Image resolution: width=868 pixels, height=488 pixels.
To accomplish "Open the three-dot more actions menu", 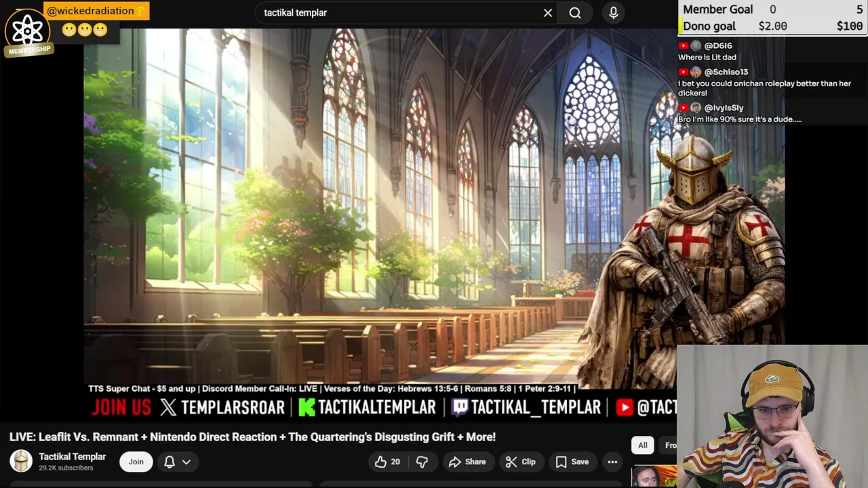I will click(612, 462).
